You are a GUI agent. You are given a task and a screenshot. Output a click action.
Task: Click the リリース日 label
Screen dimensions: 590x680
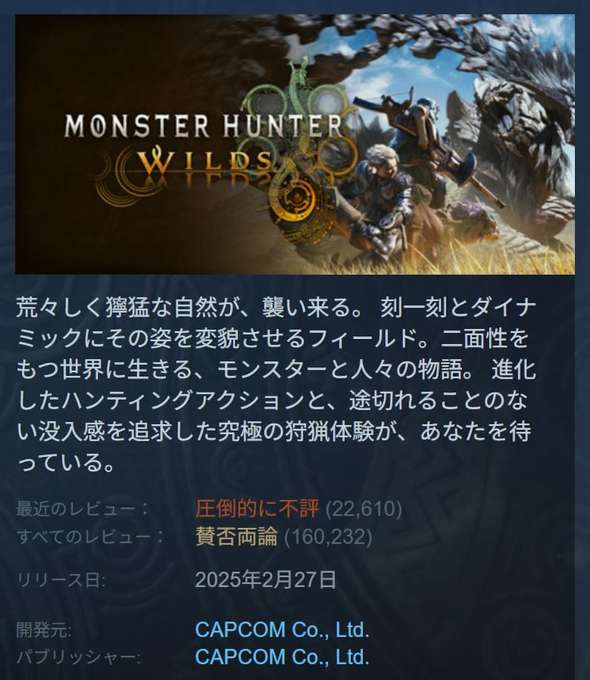click(x=61, y=580)
